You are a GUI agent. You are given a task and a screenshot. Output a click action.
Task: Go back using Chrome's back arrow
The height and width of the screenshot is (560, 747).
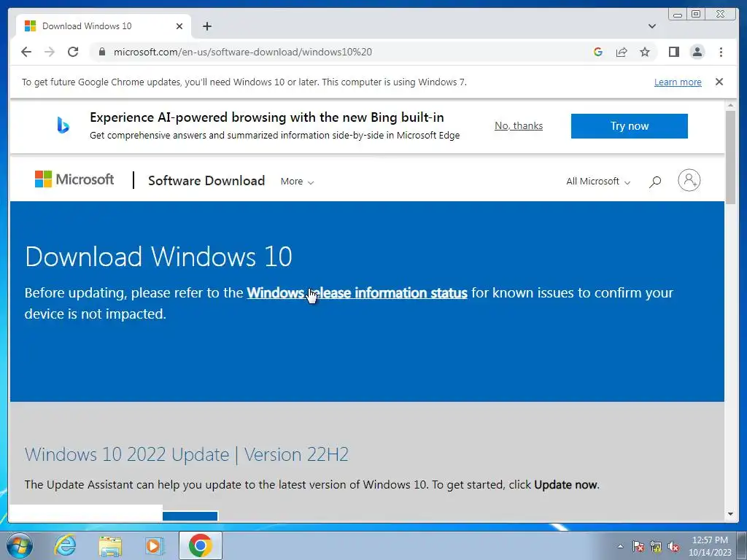[26, 52]
